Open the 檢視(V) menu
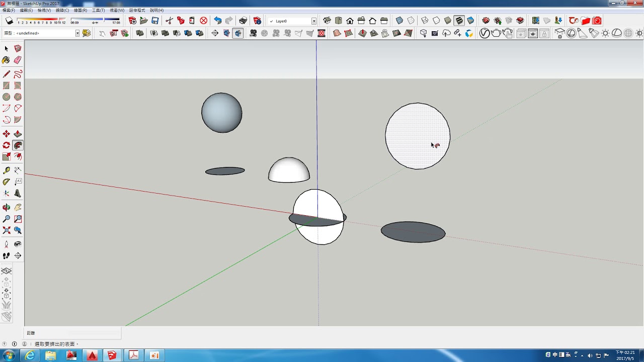Screen dimensions: 644x362 (44, 10)
